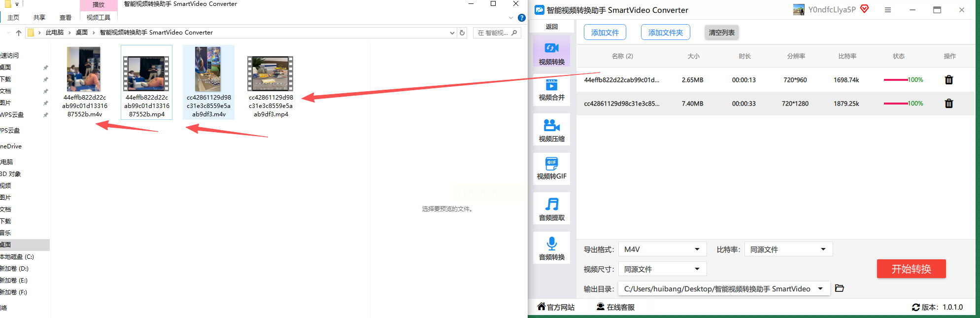The image size is (980, 318).
Task: Check version update refresh icon
Action: pyautogui.click(x=916, y=307)
